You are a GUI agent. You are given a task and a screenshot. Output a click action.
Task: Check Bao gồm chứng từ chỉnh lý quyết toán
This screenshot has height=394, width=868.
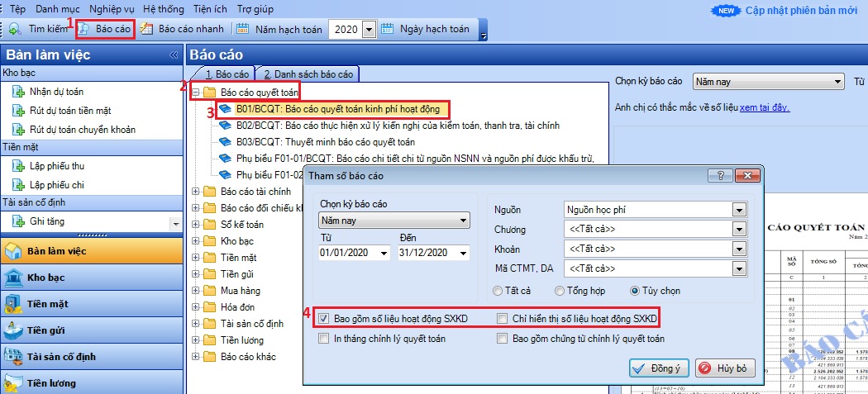pos(502,338)
